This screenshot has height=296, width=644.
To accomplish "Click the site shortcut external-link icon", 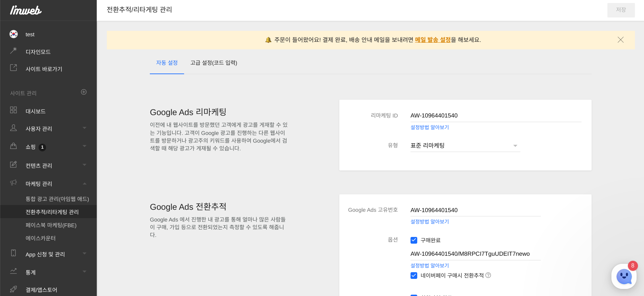I will click(13, 68).
